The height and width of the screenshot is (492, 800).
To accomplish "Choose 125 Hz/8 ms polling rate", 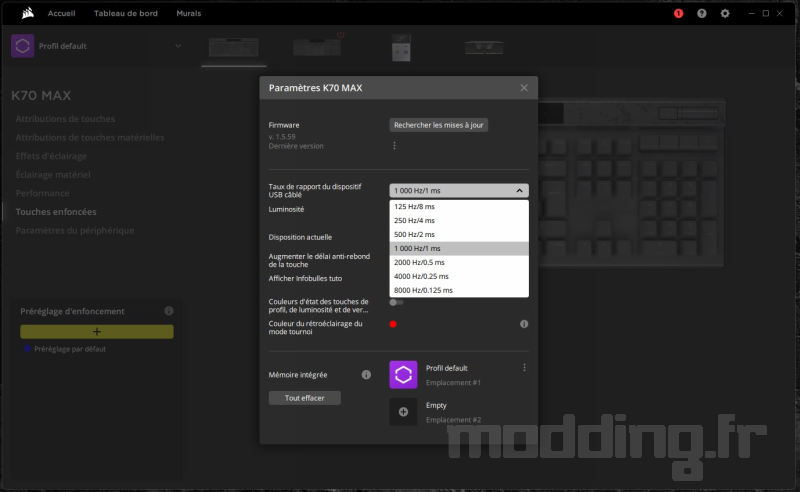I will pyautogui.click(x=459, y=207).
